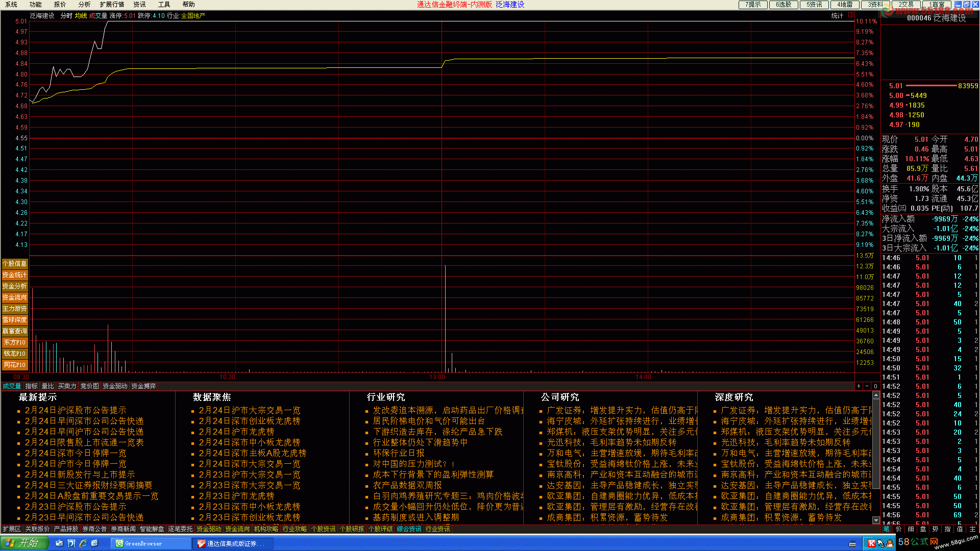Open news item 2月24日限售股上市流通一览表
Image resolution: width=980 pixels, height=551 pixels.
(84, 442)
